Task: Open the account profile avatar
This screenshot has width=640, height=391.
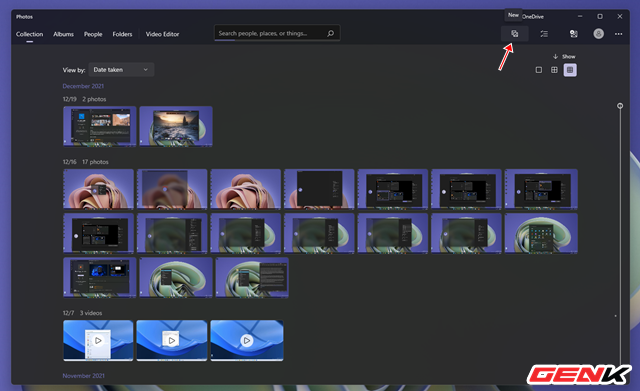Action: point(598,34)
